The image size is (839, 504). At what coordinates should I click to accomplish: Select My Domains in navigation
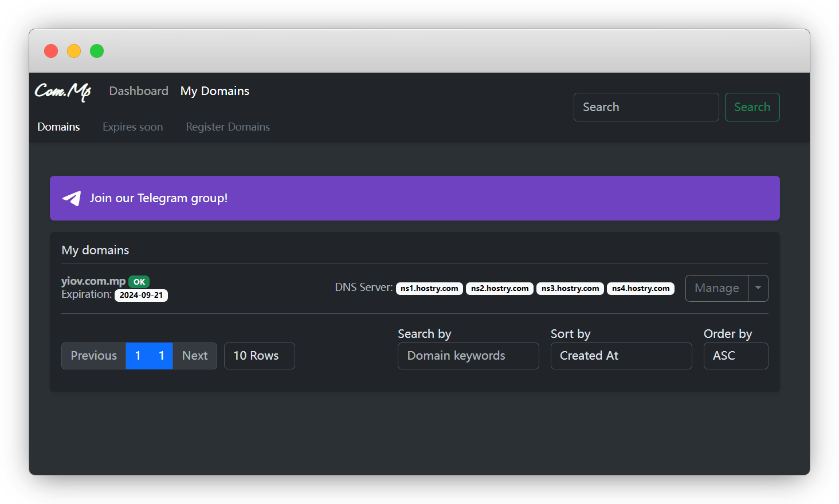[x=214, y=91]
